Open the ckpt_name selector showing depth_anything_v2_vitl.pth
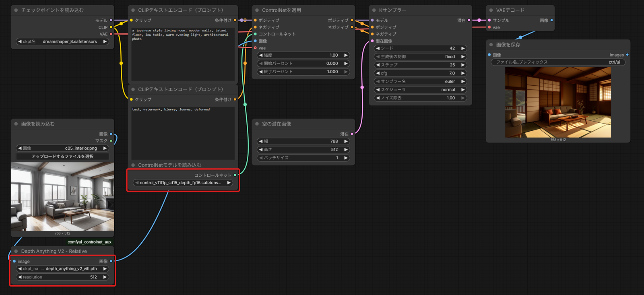This screenshot has height=295, width=644. [62, 269]
